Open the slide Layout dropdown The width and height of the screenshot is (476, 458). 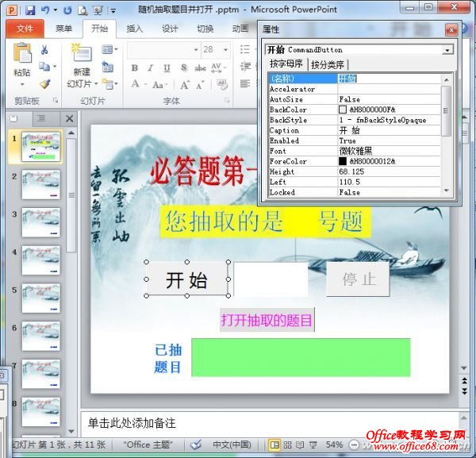109,49
